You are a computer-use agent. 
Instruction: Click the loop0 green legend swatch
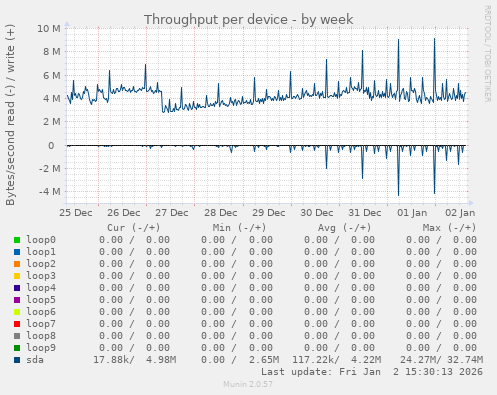(17, 240)
